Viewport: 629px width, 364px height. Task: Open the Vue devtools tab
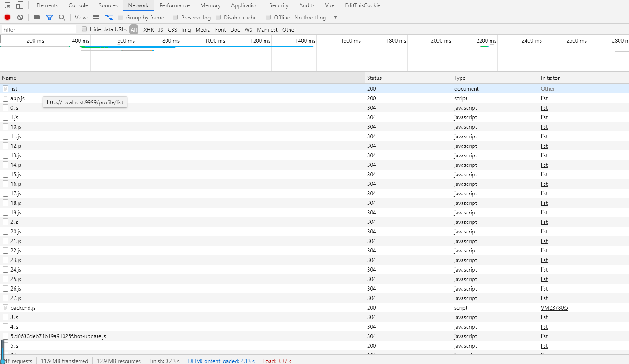click(330, 5)
